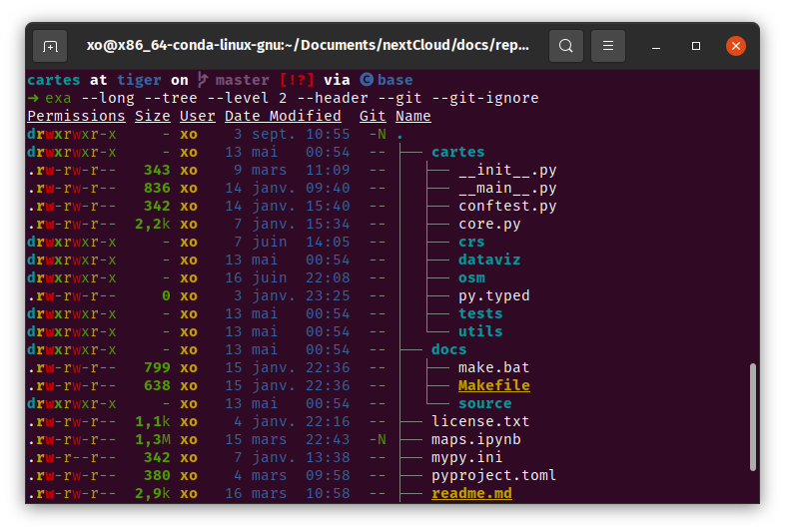Click the date 16 mars 10:58
The image size is (785, 532).
point(288,493)
